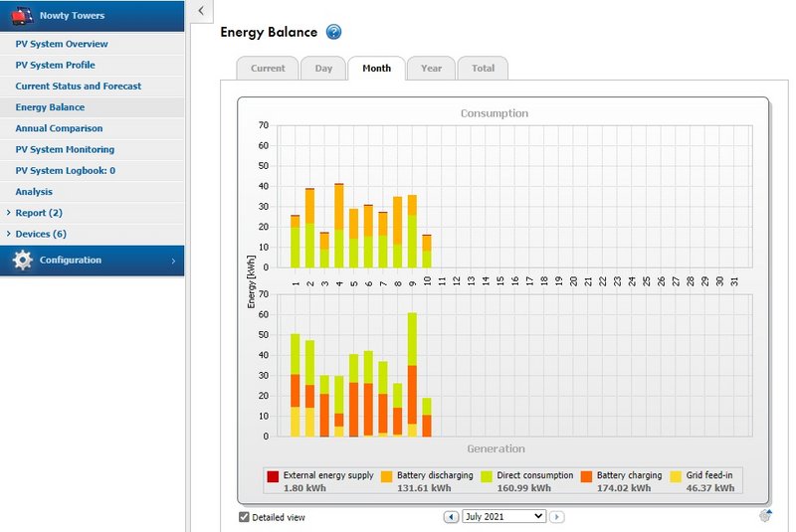Click the Energy Balance page heading
This screenshot has width=796, height=532.
click(269, 32)
